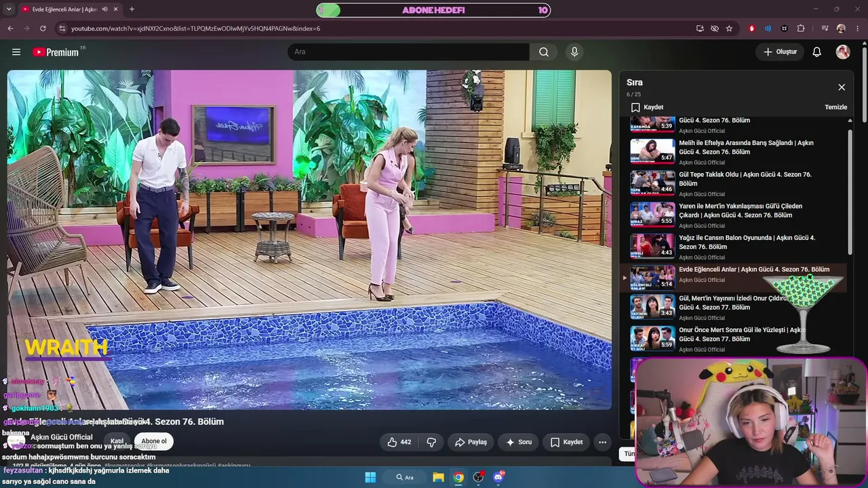This screenshot has height=488, width=868.
Task: Open File Explorer from the taskbar
Action: coord(439,477)
